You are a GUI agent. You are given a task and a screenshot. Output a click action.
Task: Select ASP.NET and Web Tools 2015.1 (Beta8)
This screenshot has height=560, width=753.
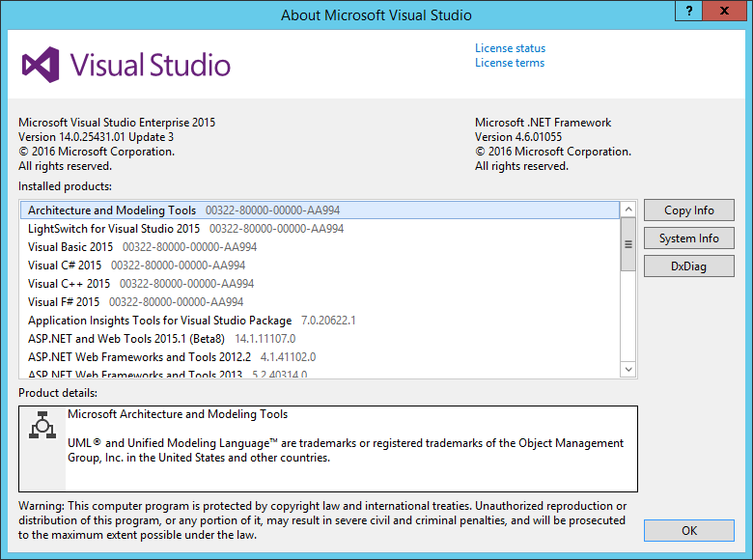coord(320,339)
